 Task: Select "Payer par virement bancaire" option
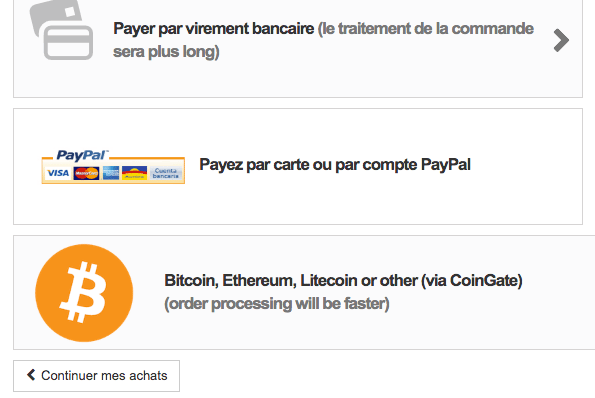pyautogui.click(x=214, y=29)
